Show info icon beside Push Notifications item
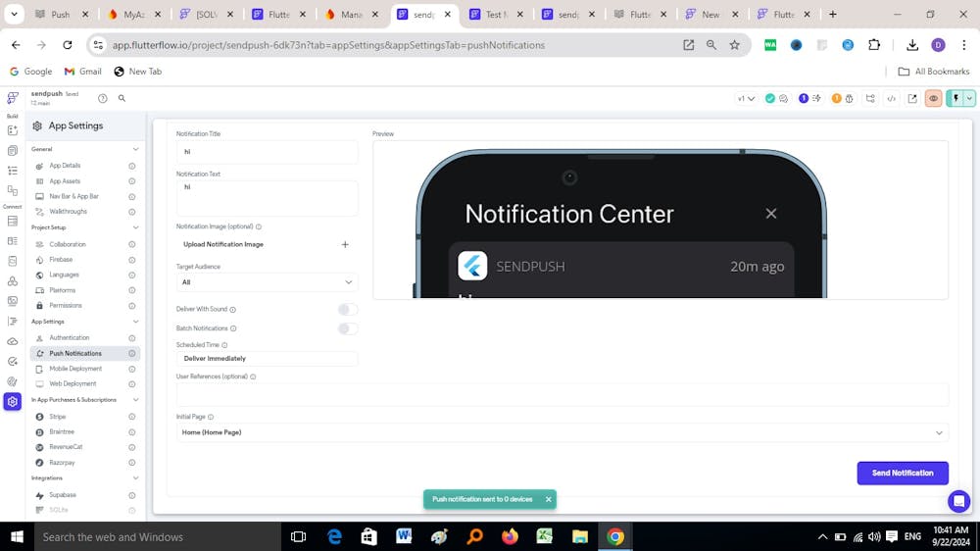This screenshot has width=980, height=551. pyautogui.click(x=132, y=353)
